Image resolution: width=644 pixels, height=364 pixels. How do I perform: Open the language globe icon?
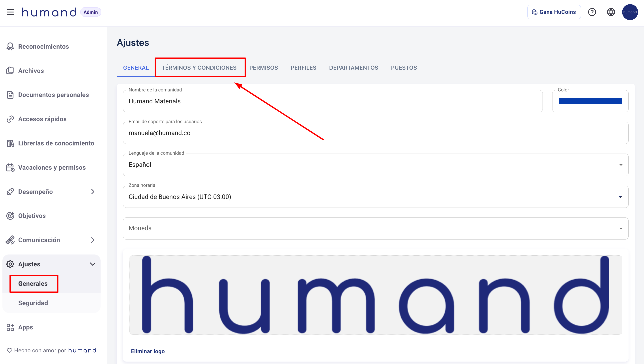tap(611, 12)
